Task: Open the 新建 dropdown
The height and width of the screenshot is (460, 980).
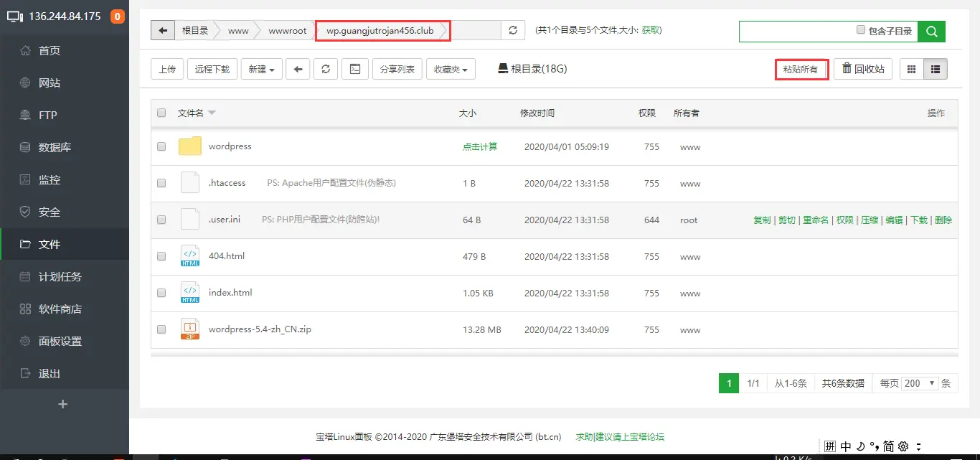Action: click(261, 69)
